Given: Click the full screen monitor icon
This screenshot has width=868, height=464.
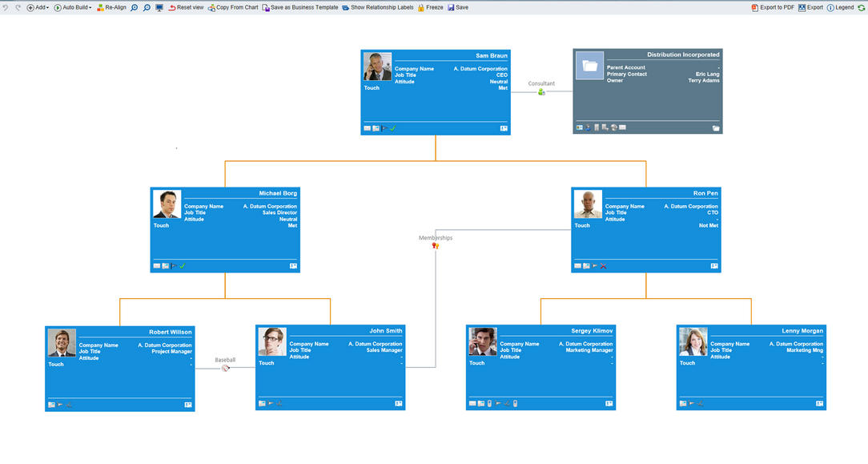Looking at the screenshot, I should click(x=159, y=7).
